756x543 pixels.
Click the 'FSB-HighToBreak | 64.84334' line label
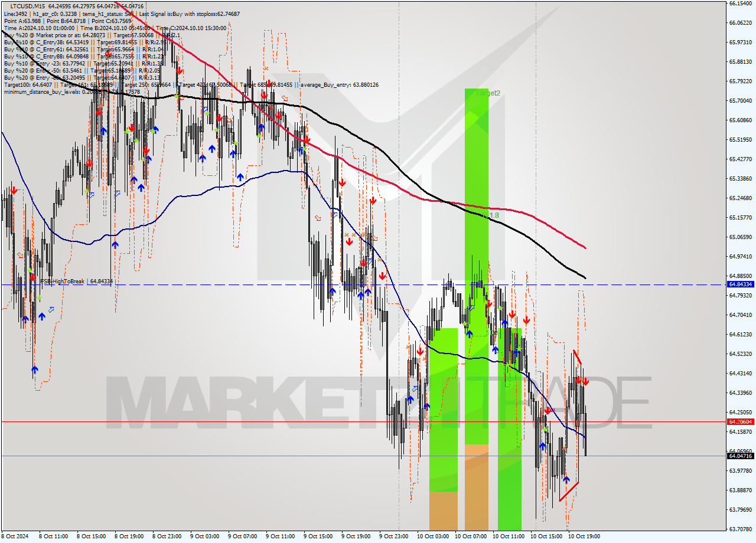pos(77,282)
